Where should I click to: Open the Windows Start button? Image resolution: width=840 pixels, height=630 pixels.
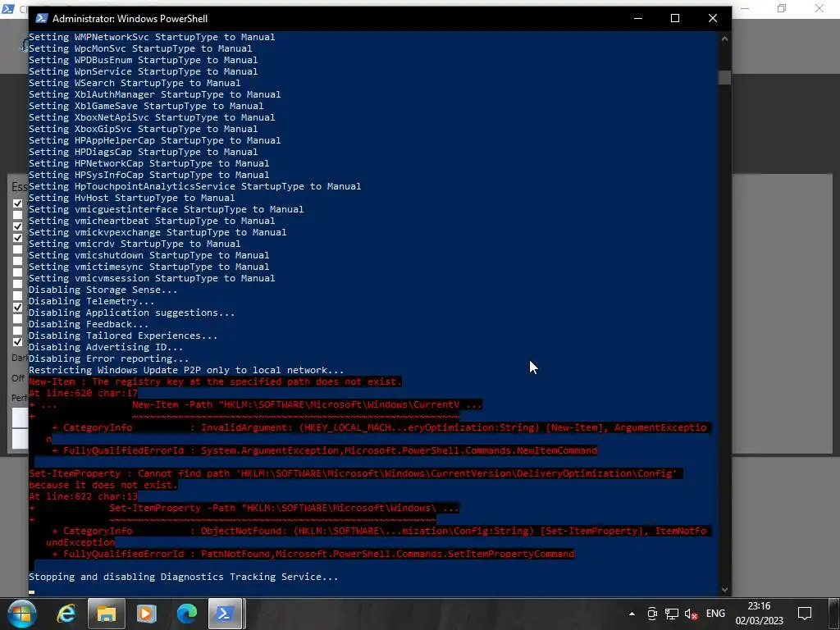point(21,614)
